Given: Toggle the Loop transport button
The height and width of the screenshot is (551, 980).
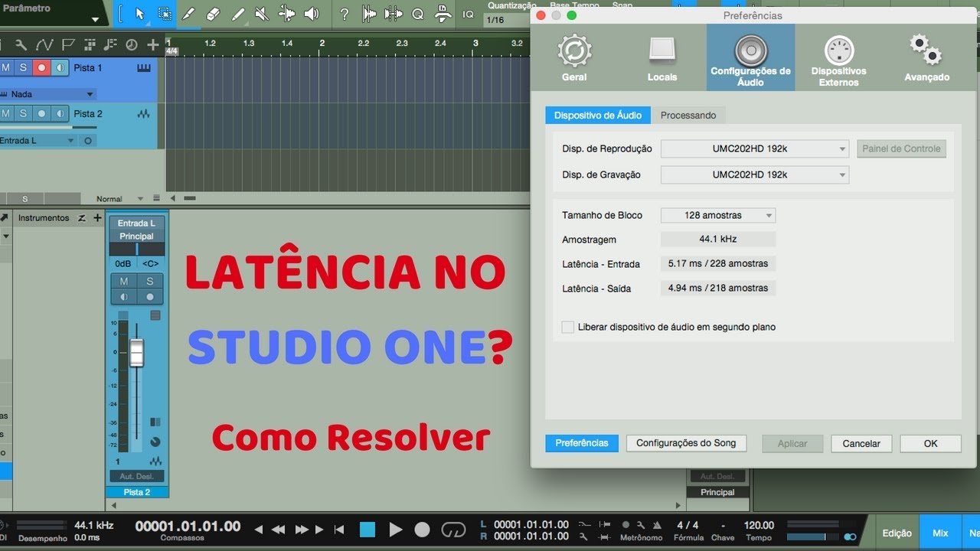Looking at the screenshot, I should click(x=453, y=530).
